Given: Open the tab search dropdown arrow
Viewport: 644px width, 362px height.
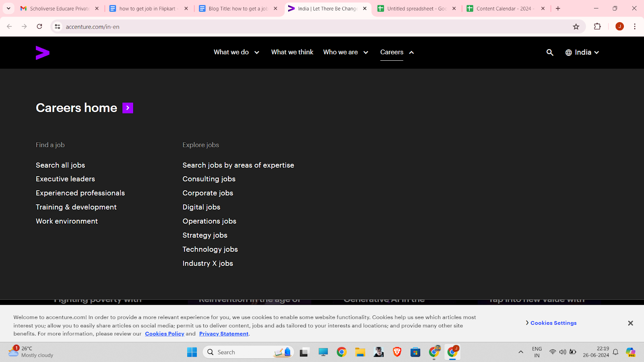Looking at the screenshot, I should pos(8,8).
